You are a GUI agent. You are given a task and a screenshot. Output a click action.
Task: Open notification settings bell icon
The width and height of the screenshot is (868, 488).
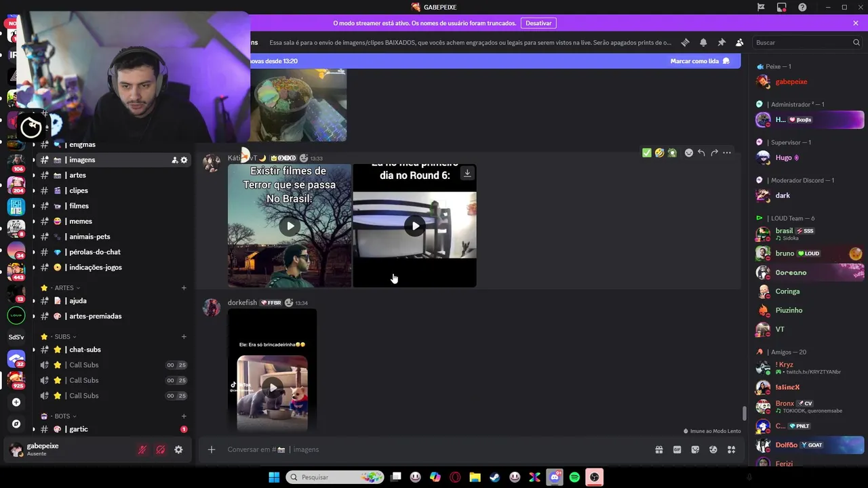(x=703, y=42)
